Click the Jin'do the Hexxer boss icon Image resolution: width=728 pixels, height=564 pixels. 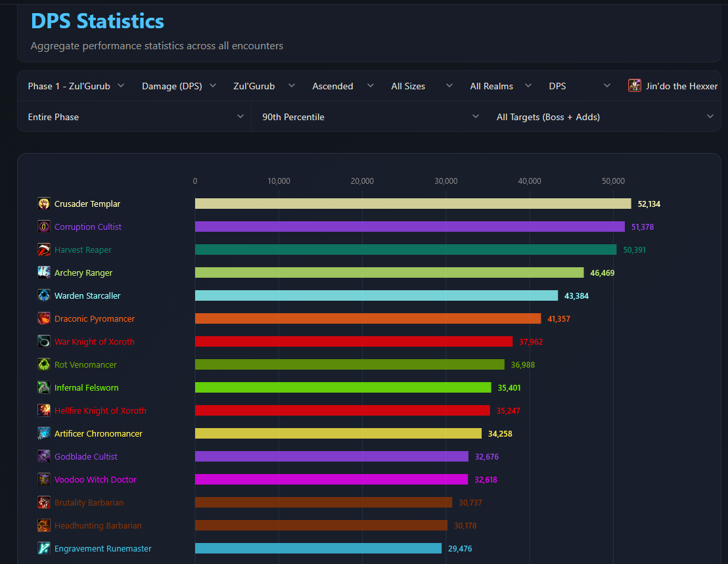(x=634, y=86)
